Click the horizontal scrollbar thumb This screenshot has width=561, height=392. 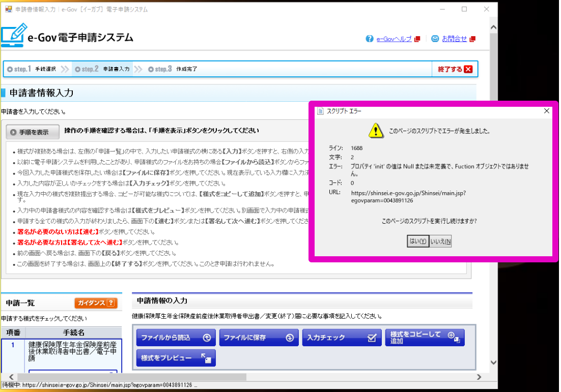132,377
